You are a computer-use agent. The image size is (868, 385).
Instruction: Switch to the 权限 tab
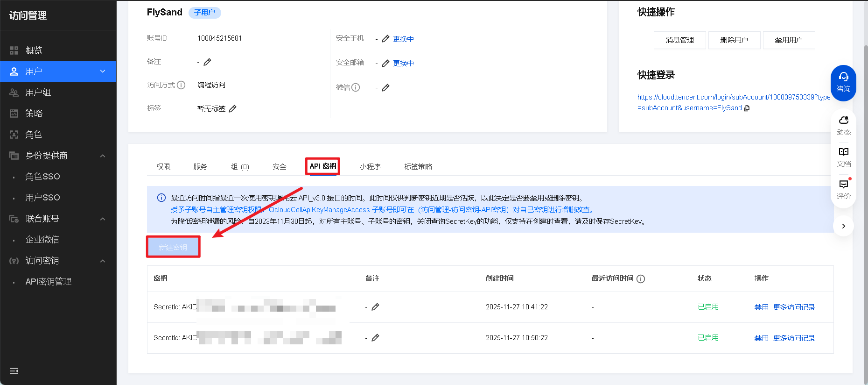pyautogui.click(x=163, y=167)
